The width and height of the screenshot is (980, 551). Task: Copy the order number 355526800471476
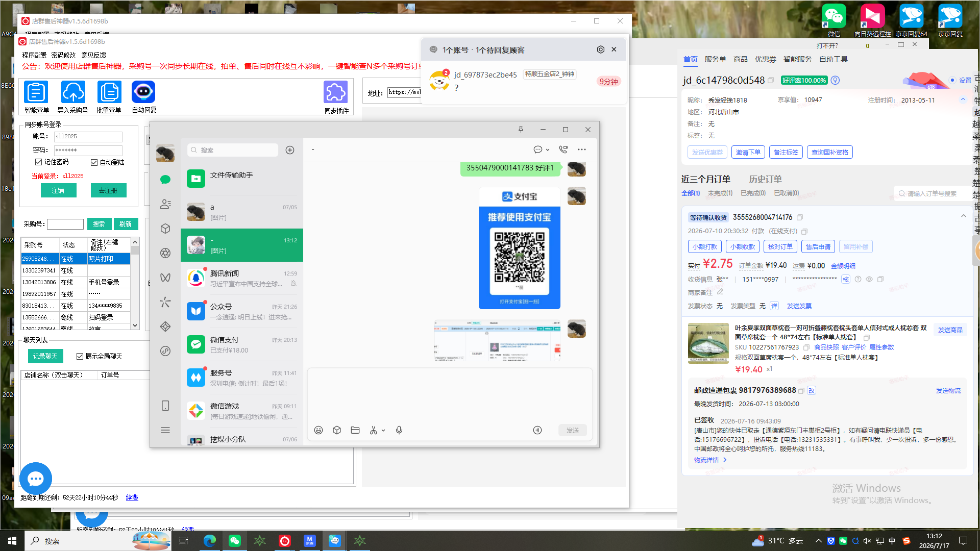pyautogui.click(x=800, y=217)
